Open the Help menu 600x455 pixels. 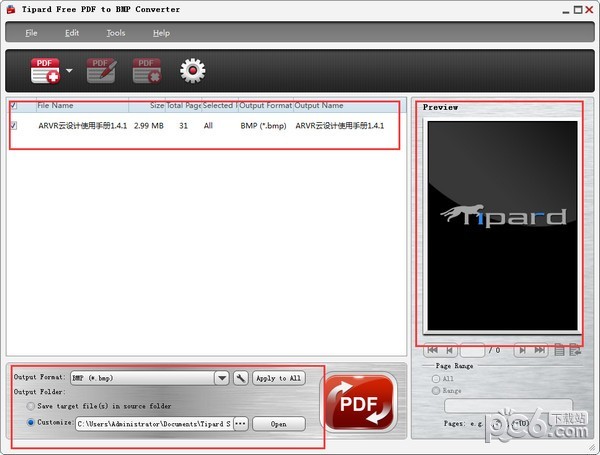(161, 33)
